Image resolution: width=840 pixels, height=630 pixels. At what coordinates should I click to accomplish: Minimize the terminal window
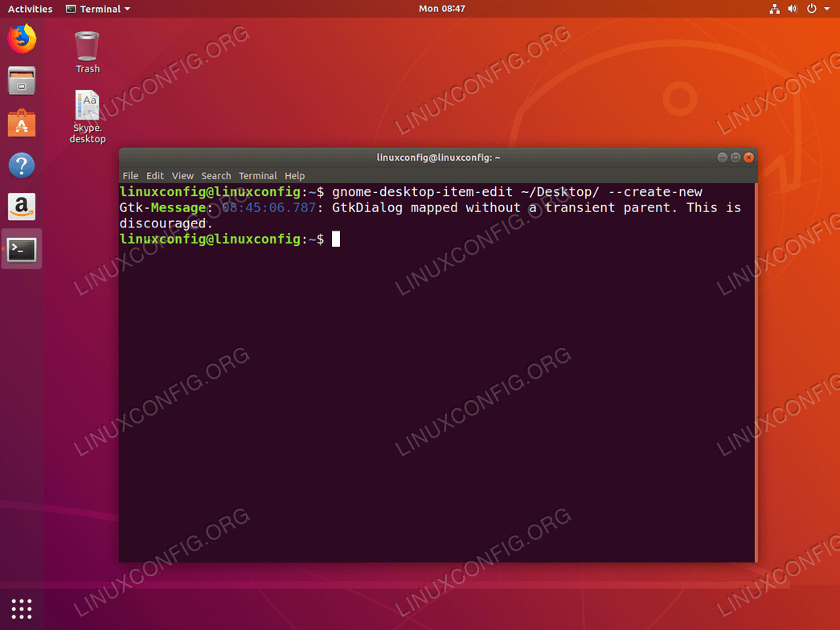coord(722,157)
